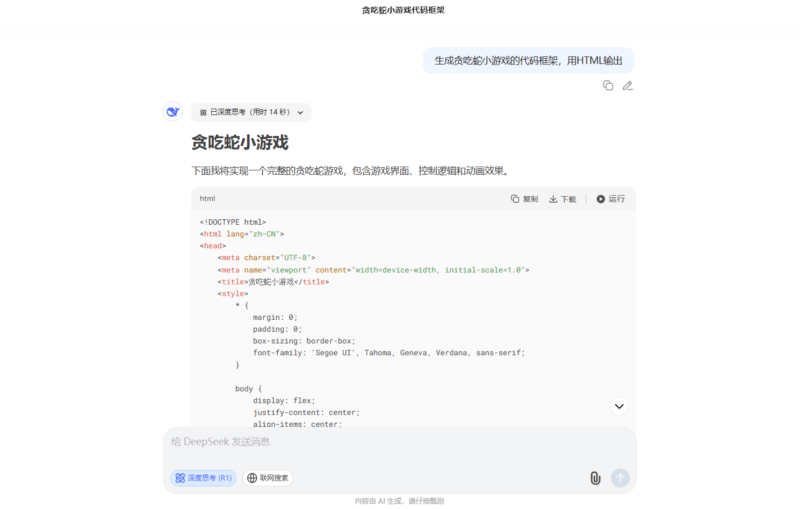Click the <title> code line
The height and width of the screenshot is (509, 800).
(x=273, y=282)
